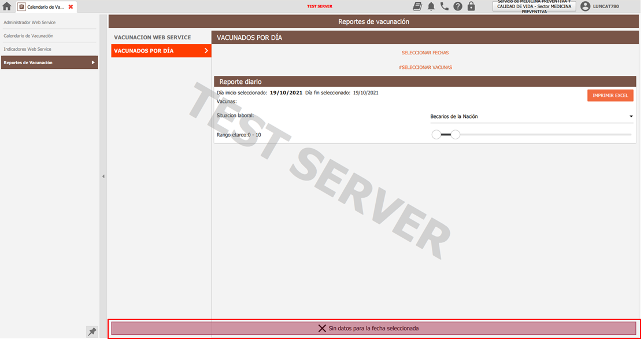Open the book manual icon
The image size is (644, 343).
click(x=417, y=6)
